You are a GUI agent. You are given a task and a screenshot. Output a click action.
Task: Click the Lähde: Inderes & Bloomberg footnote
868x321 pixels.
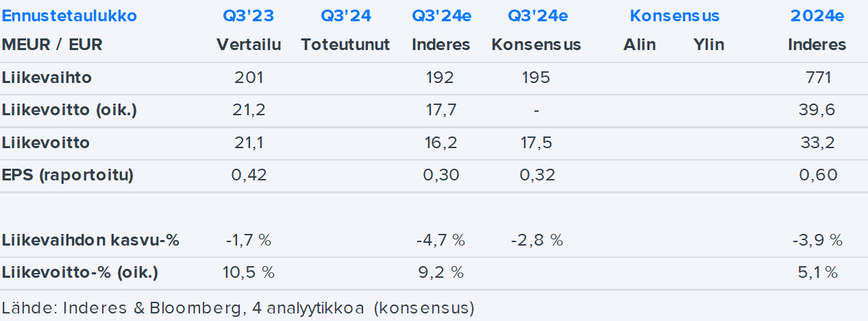[x=238, y=308]
